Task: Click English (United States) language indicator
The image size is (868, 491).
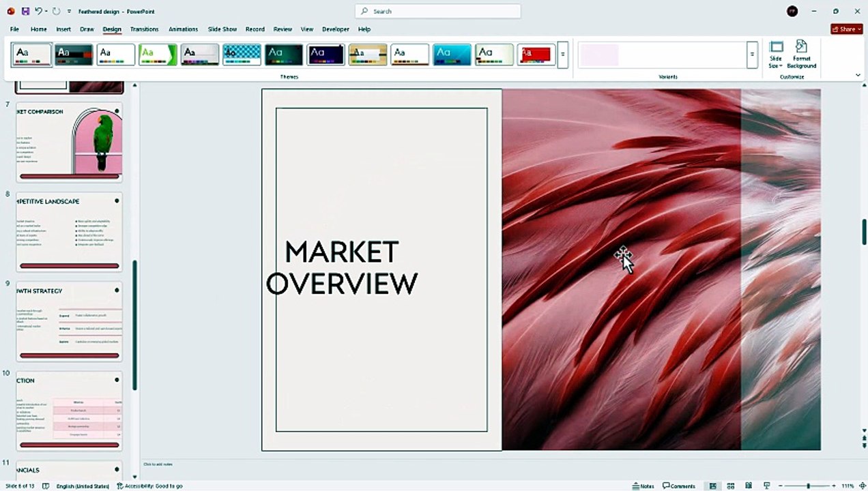Action: pyautogui.click(x=83, y=486)
